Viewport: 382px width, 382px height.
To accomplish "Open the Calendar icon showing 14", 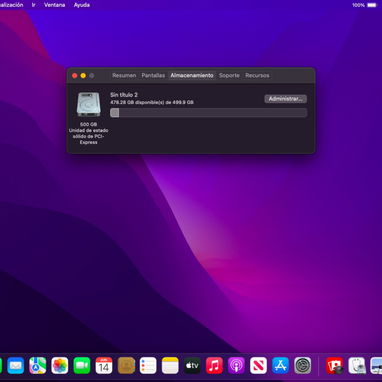I will point(104,366).
